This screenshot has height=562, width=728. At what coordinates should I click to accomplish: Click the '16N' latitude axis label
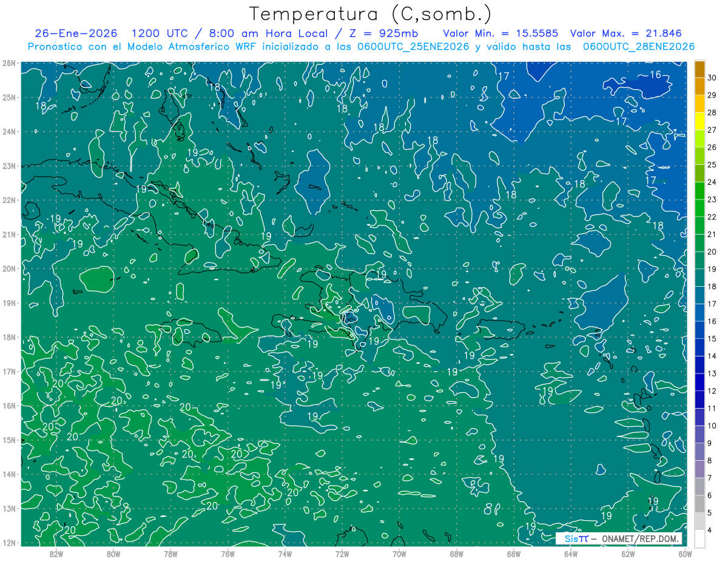8,406
